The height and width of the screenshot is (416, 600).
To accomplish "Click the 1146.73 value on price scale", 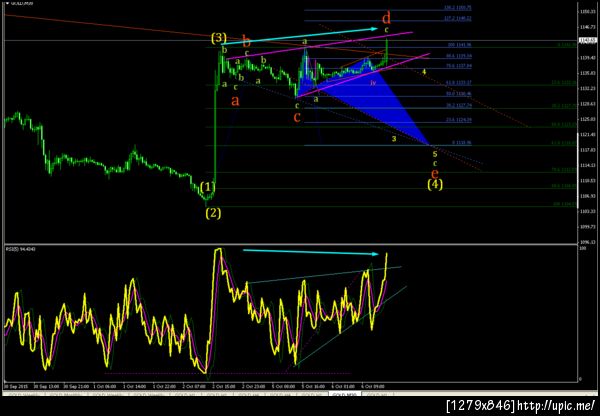I will tap(589, 27).
